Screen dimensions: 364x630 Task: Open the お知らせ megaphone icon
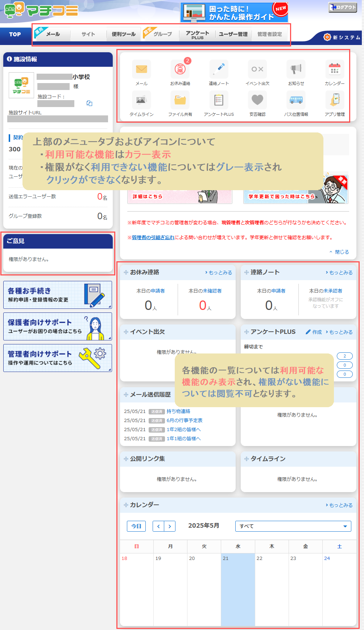click(x=296, y=69)
